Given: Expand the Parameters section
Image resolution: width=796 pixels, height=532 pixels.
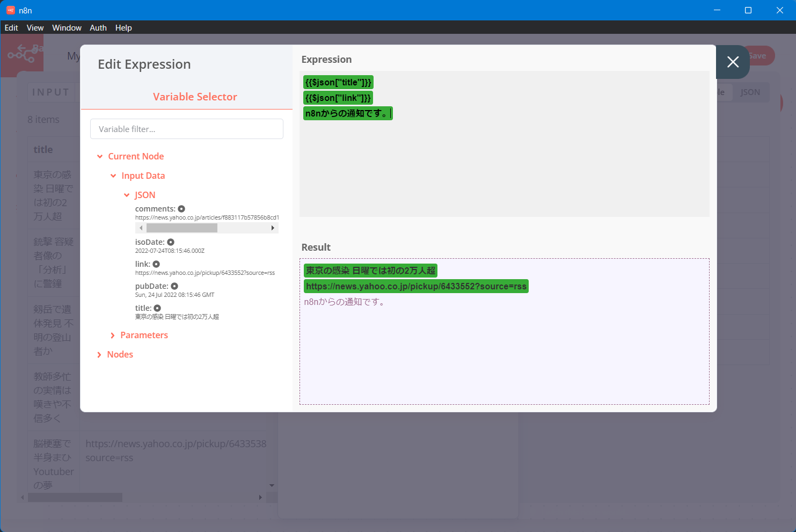Looking at the screenshot, I should 113,336.
